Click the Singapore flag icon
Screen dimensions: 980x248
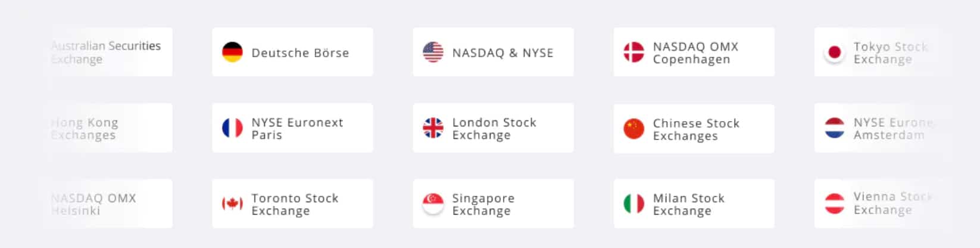pos(433,203)
